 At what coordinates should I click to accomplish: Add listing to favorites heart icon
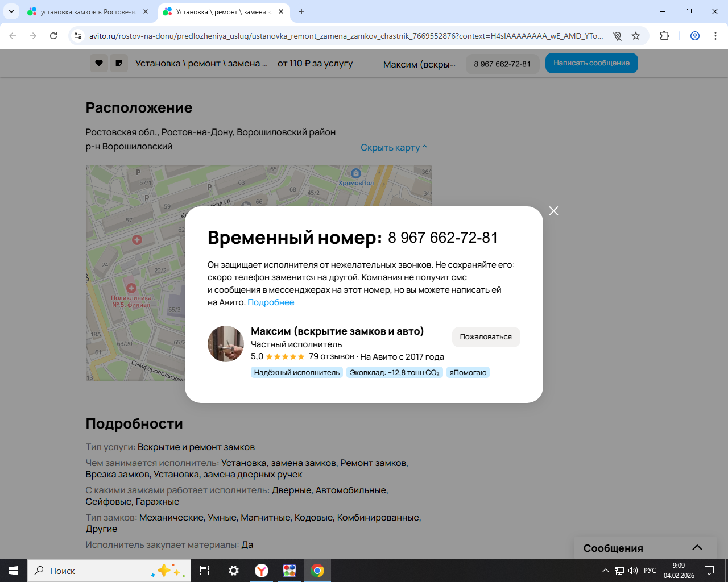click(99, 63)
